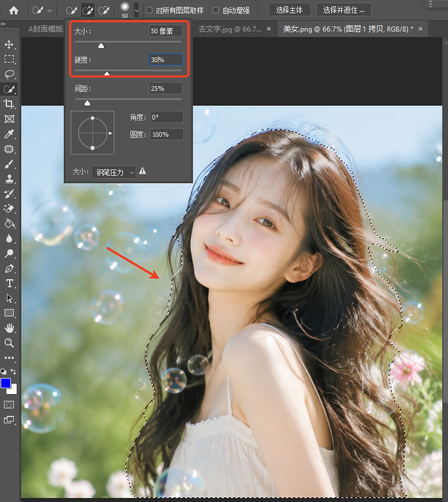Open the brush preset picker dropdown arrow
The width and height of the screenshot is (448, 502).
pos(137,10)
